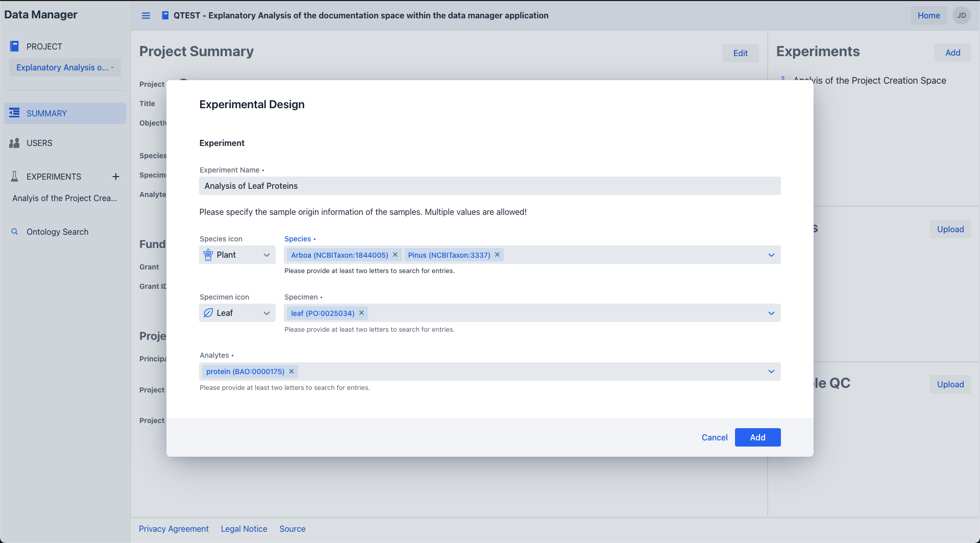Click the hamburger menu icon
Screen dimensions: 980x543
coord(146,16)
